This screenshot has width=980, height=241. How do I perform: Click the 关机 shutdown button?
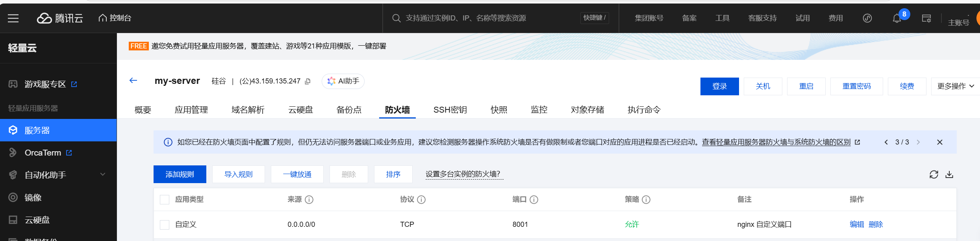[x=763, y=86]
